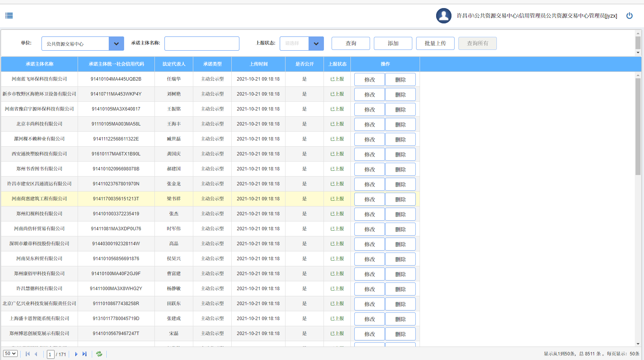Screen dimensions: 644x360
Task: Click the 上报状态 column header
Action: (x=337, y=64)
